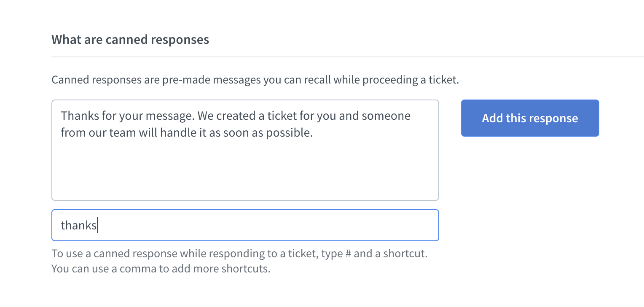Click the heading 'What are canned responses'
This screenshot has width=644, height=307.
(130, 39)
